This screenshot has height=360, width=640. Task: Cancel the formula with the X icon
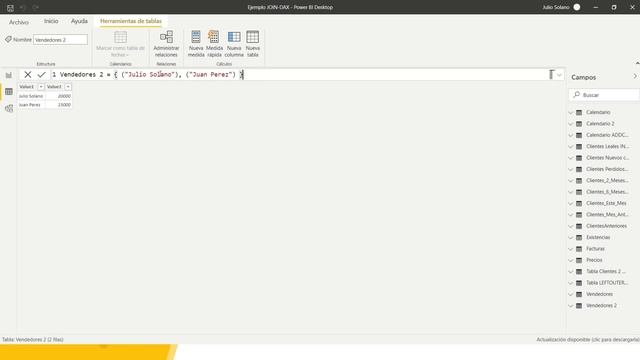(x=28, y=74)
